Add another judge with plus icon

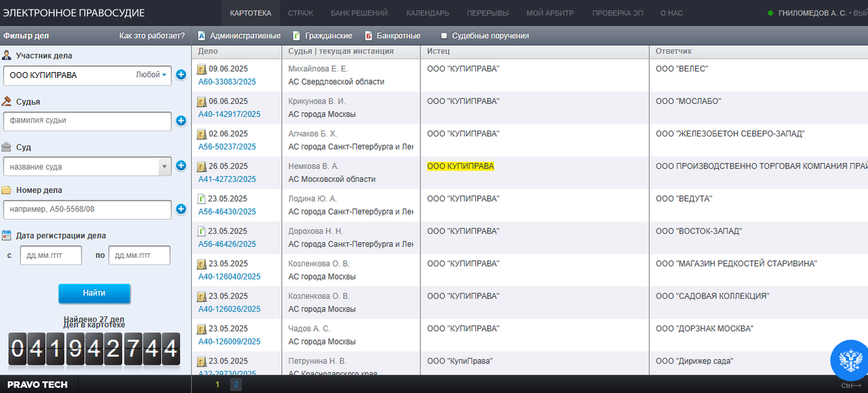(x=181, y=121)
